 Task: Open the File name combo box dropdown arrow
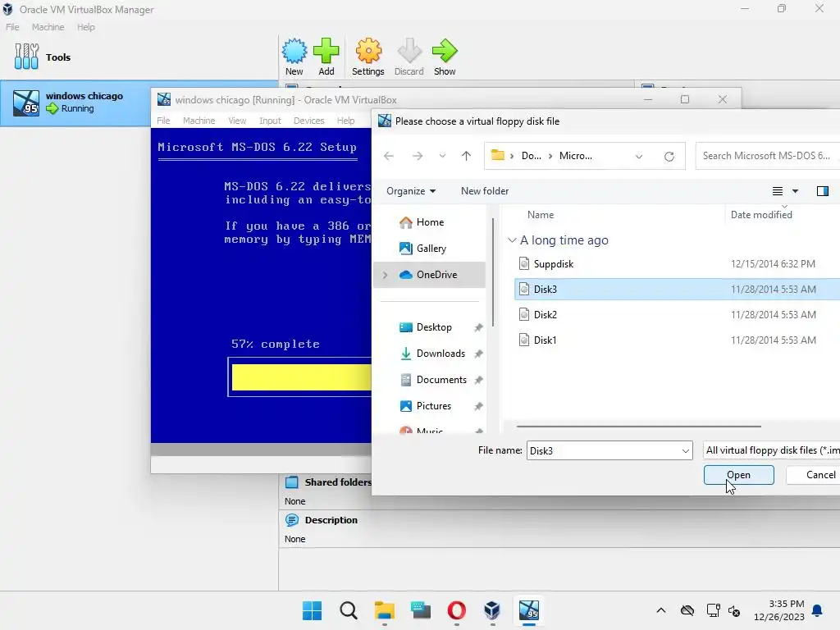pos(685,451)
